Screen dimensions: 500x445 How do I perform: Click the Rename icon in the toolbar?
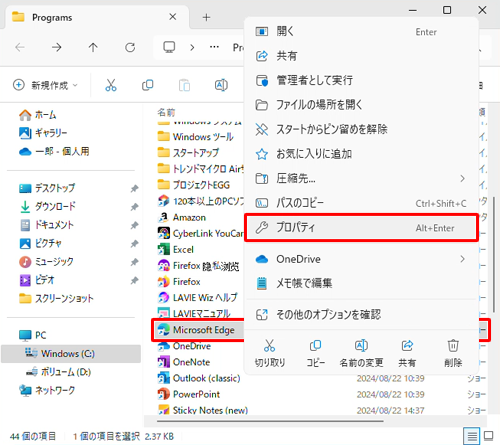[221, 85]
